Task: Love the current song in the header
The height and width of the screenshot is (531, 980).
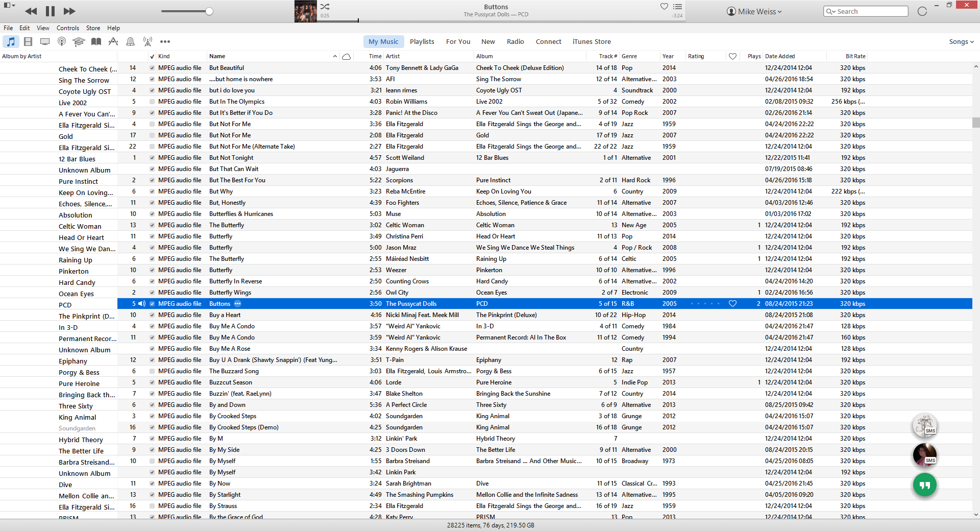Action: [664, 7]
